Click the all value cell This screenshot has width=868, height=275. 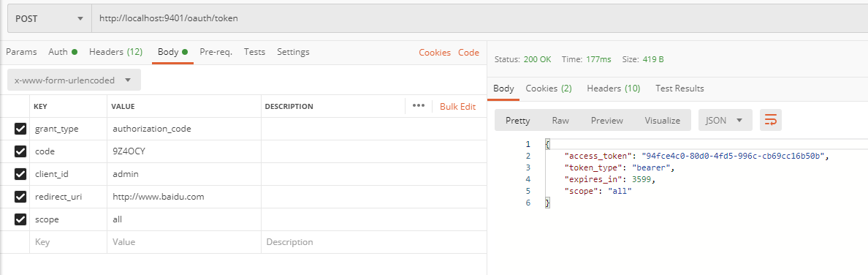click(x=184, y=219)
